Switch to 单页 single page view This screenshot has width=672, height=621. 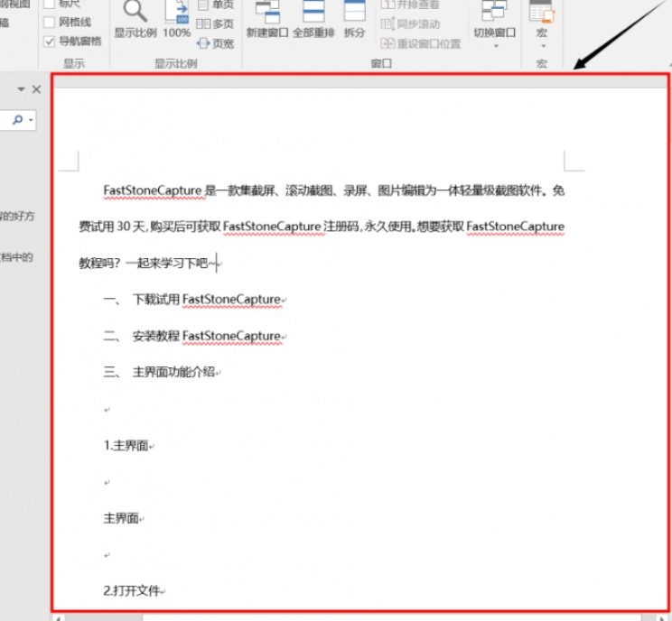click(217, 5)
